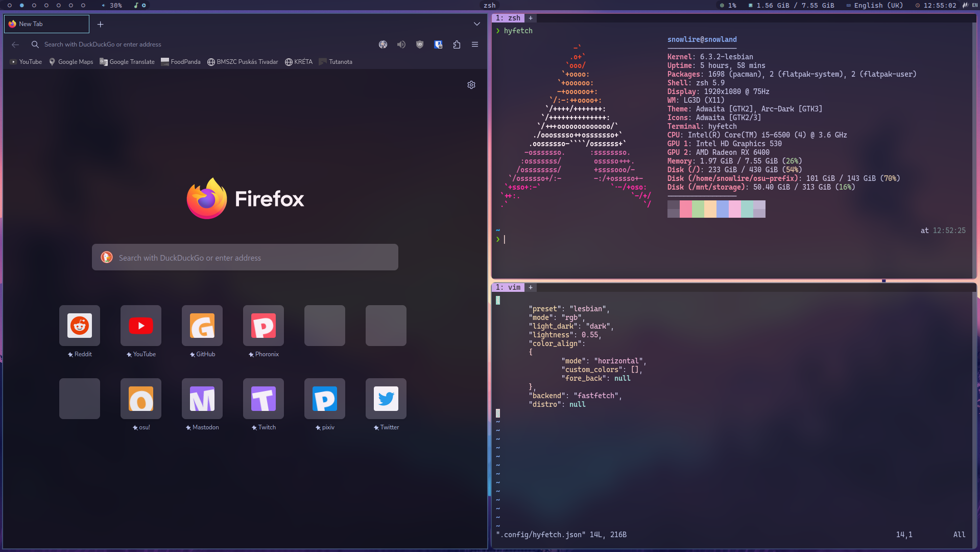Image resolution: width=980 pixels, height=552 pixels.
Task: Select the '1: zsh' terminal tab
Action: pyautogui.click(x=508, y=18)
